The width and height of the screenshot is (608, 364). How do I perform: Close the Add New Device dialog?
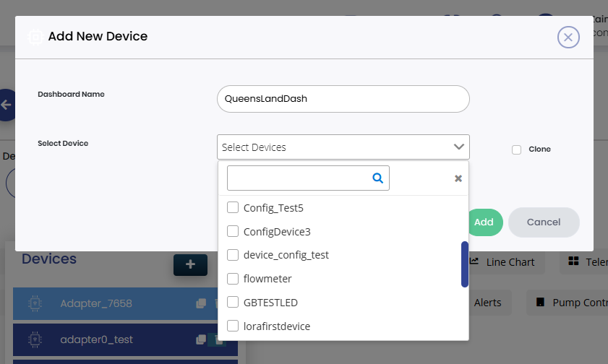tap(568, 38)
